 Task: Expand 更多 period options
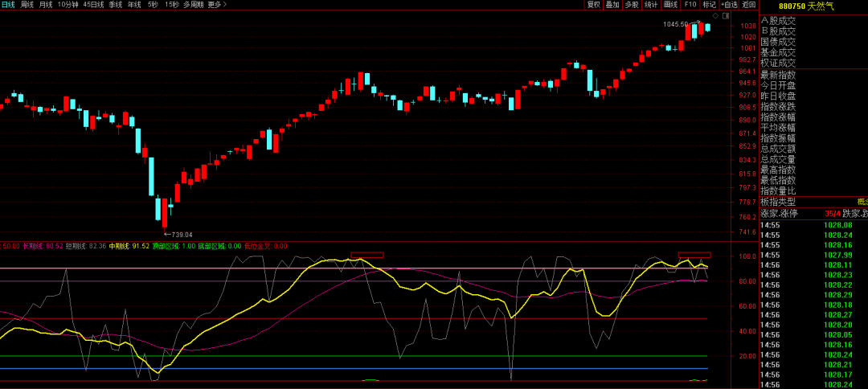click(x=216, y=5)
